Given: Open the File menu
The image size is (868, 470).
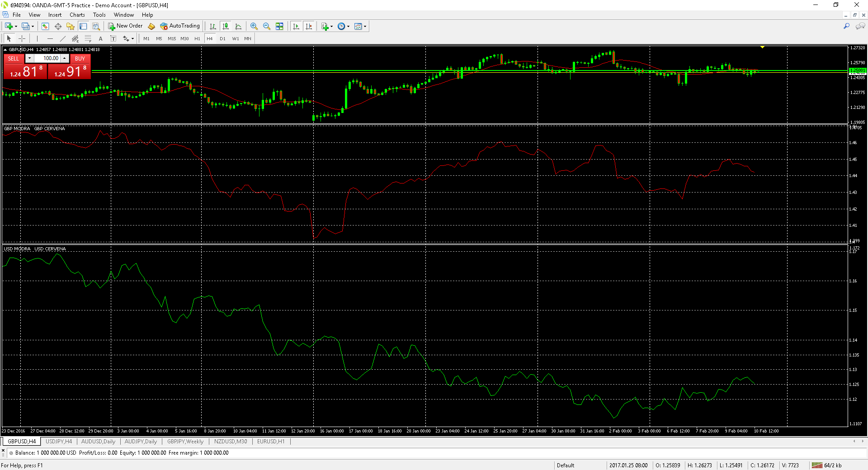Looking at the screenshot, I should (x=17, y=15).
